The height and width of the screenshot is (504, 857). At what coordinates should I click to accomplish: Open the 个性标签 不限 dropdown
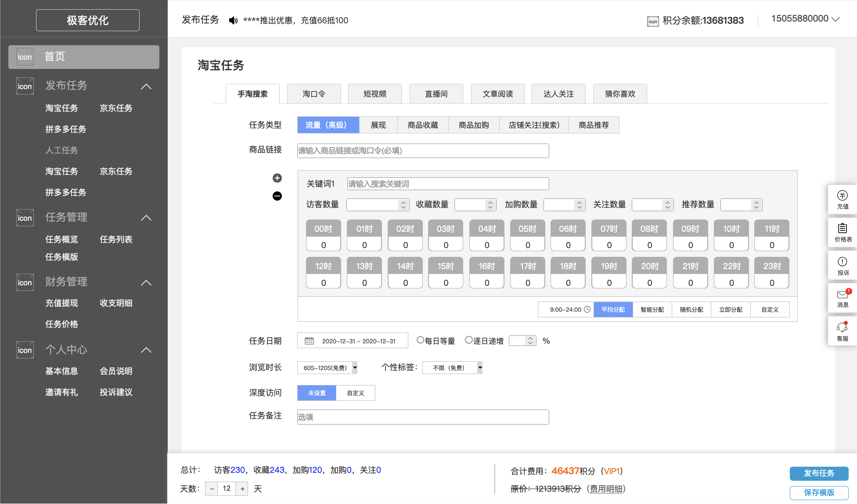[452, 367]
